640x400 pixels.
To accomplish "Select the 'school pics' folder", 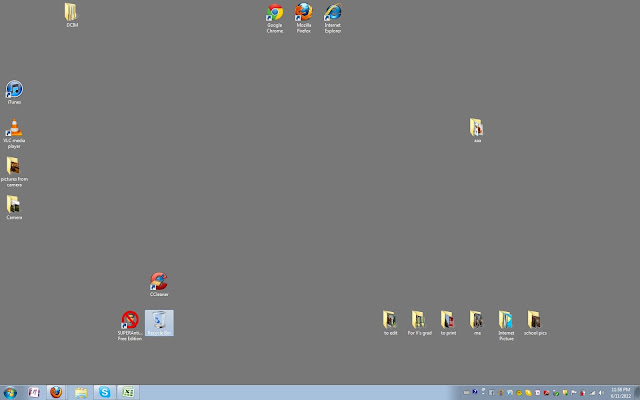I will point(535,323).
